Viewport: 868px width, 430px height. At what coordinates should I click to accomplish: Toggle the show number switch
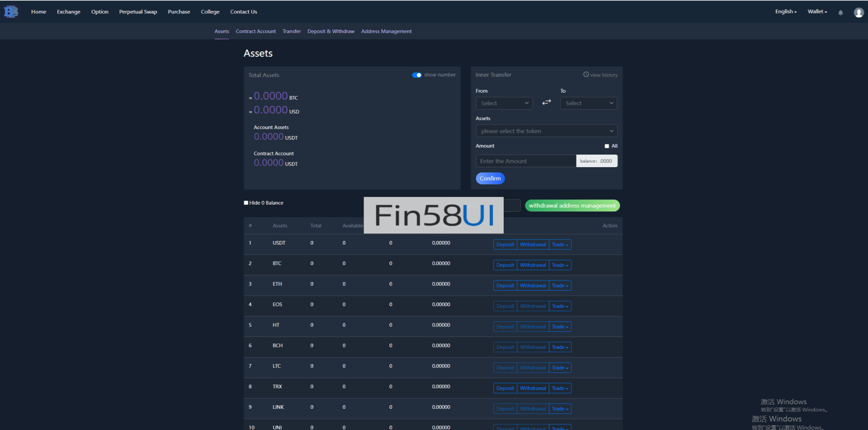[417, 75]
